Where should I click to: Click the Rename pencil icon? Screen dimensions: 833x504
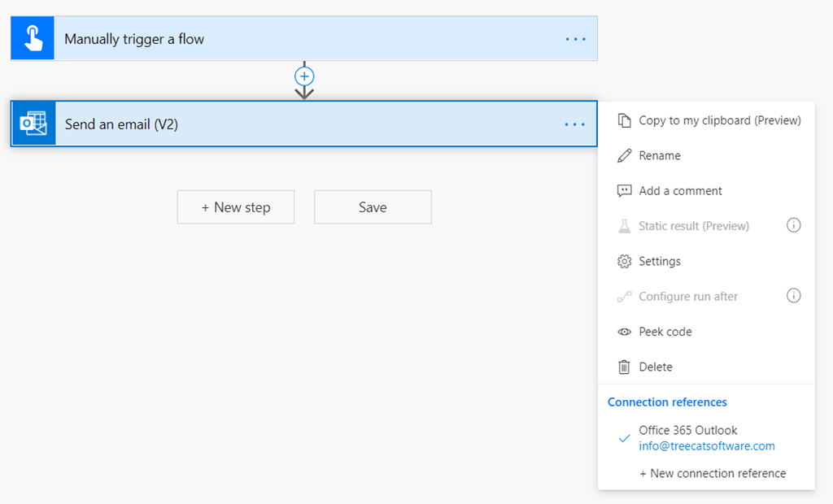[624, 155]
